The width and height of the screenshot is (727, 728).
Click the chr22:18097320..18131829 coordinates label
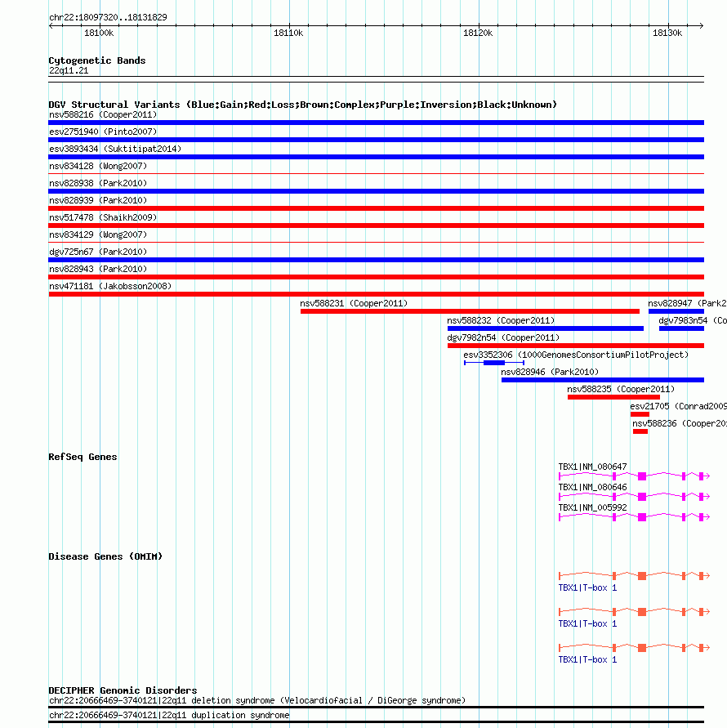pos(108,18)
